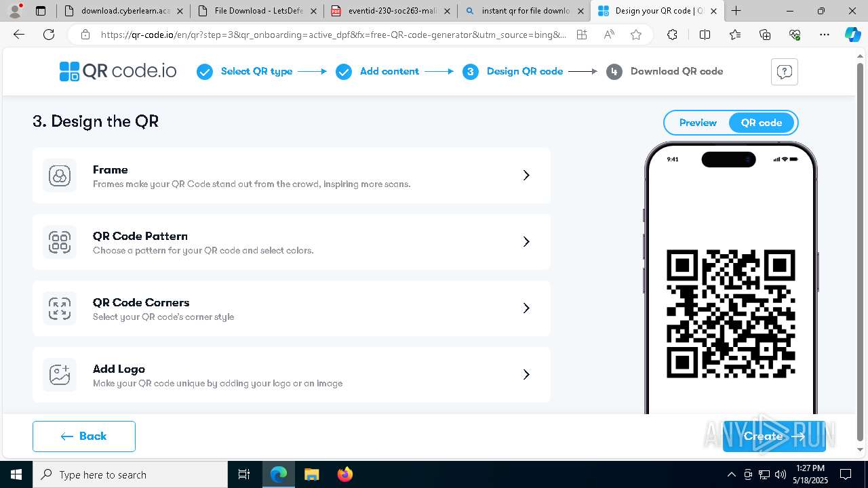
Task: Open the taskbar clock and date
Action: (810, 474)
